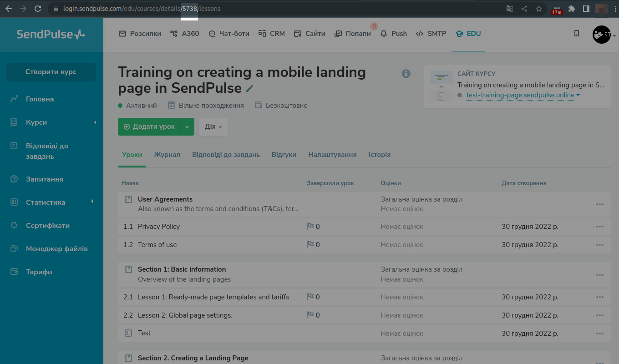Image resolution: width=619 pixels, height=364 pixels.
Task: Open the Lesson 2: Global page settings lesson
Action: [x=185, y=315]
